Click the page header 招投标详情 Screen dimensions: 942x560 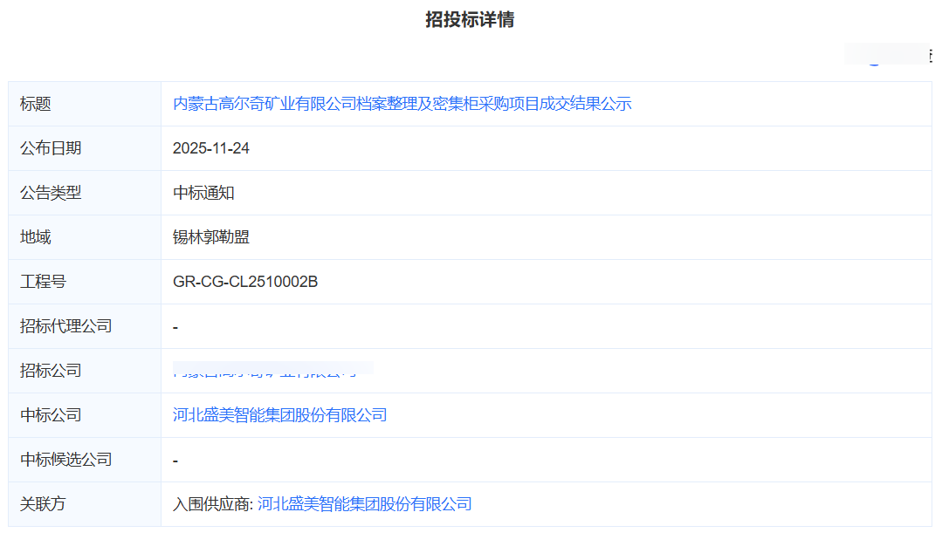pyautogui.click(x=471, y=18)
